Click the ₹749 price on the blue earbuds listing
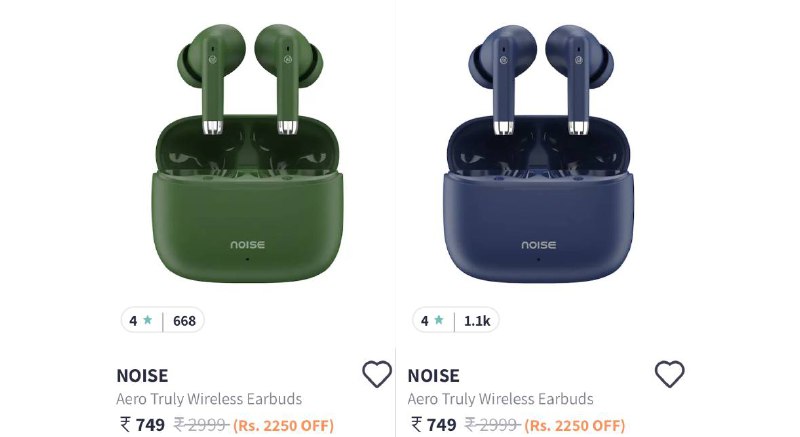 [434, 425]
